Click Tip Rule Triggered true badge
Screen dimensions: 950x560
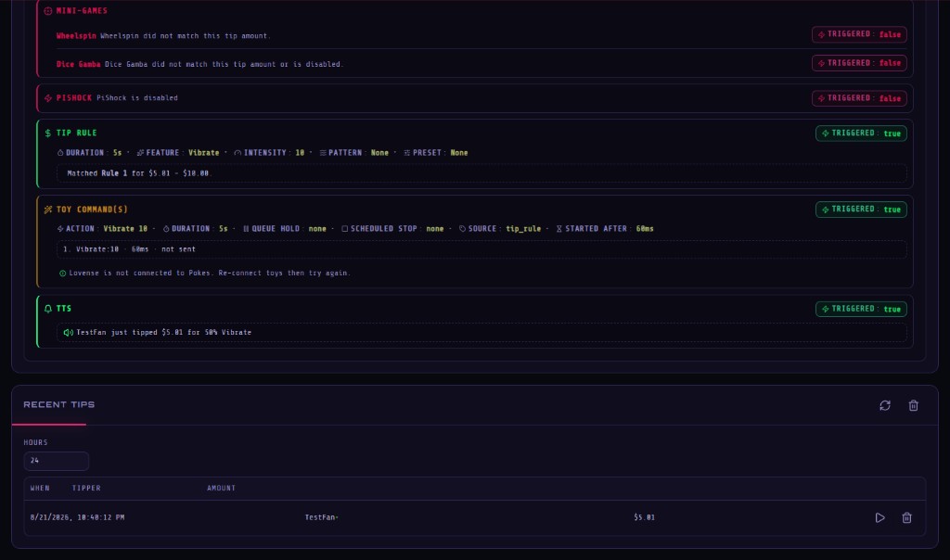coord(861,134)
